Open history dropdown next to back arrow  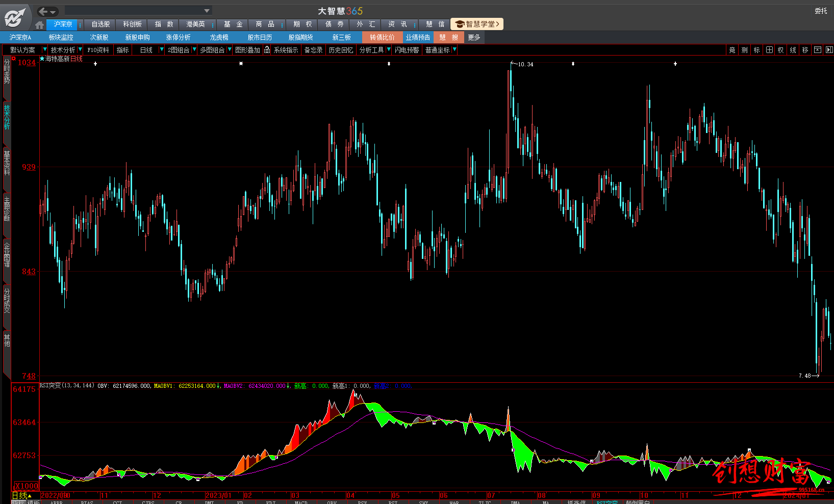[53, 12]
